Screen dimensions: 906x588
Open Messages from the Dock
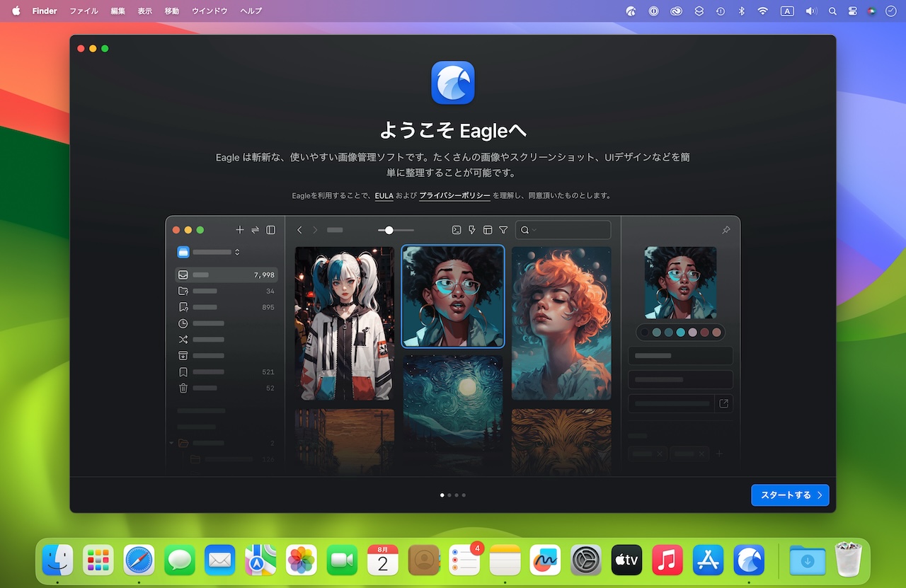[180, 560]
